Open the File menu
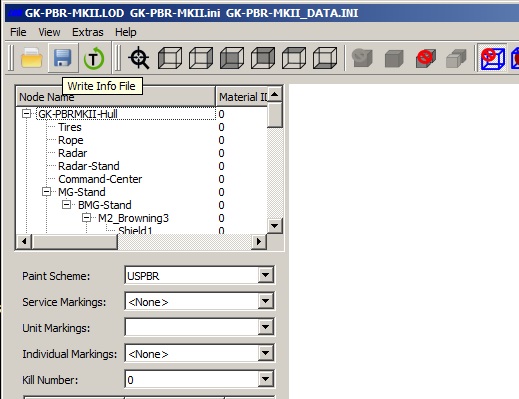Image resolution: width=519 pixels, height=399 pixels. [x=18, y=32]
